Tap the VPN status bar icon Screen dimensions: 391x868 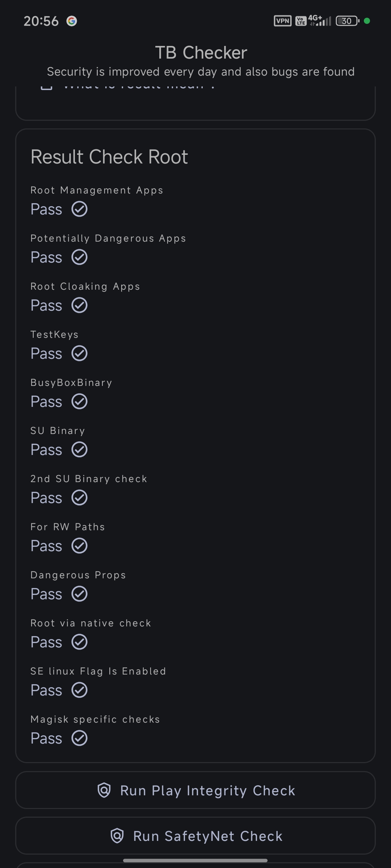(282, 21)
